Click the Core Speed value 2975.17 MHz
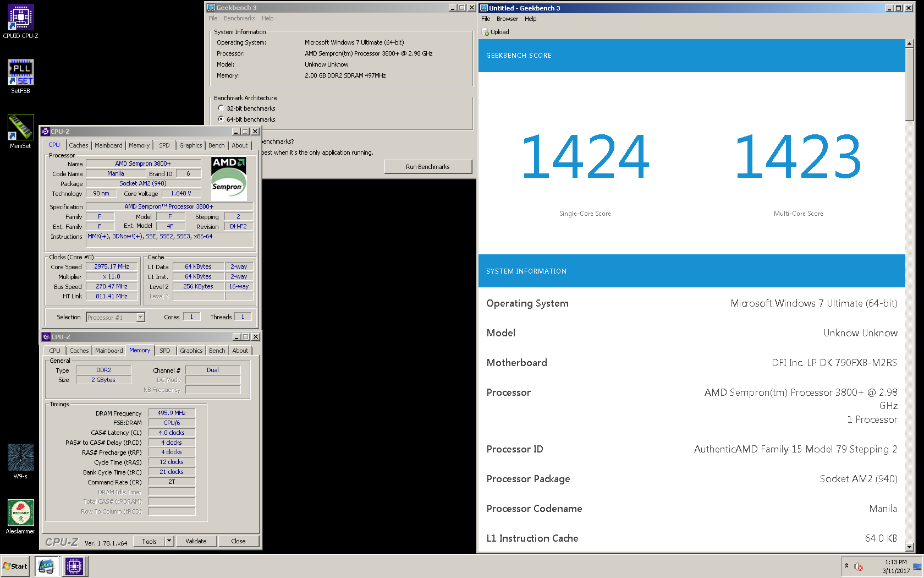The image size is (924, 578). pyautogui.click(x=112, y=266)
